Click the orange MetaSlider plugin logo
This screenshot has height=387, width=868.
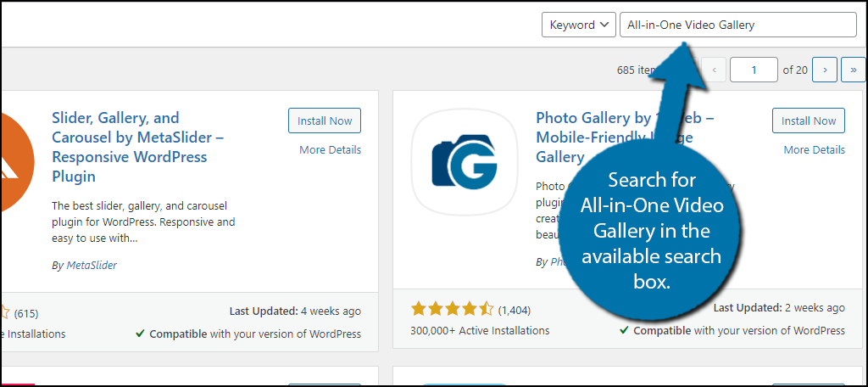pyautogui.click(x=17, y=162)
